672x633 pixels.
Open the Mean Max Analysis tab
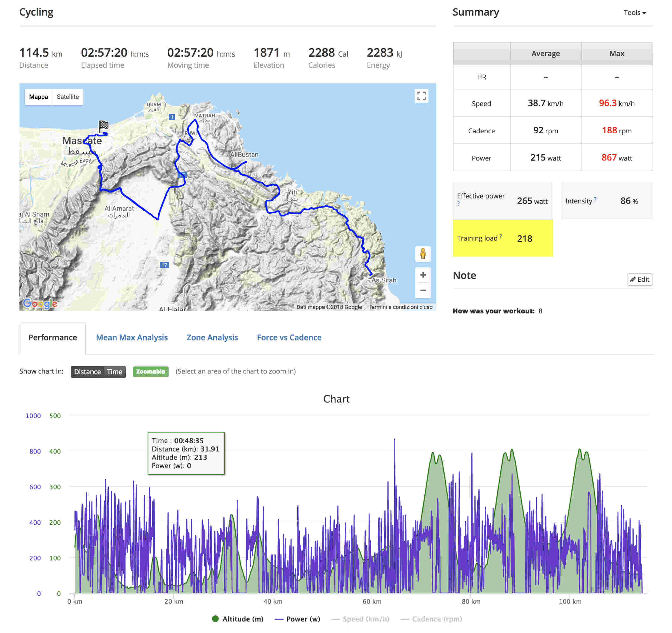click(132, 337)
